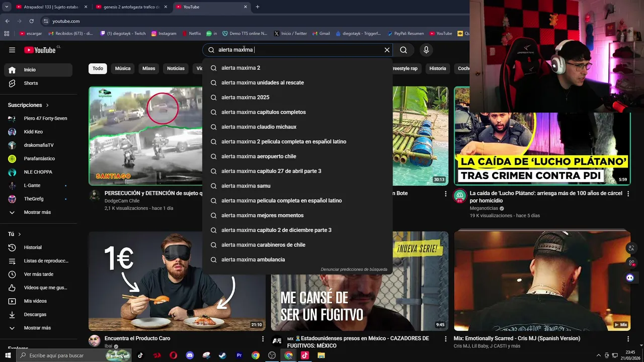644x362 pixels.
Task: Open drakomafiaTV subscription
Action: [x=38, y=145]
